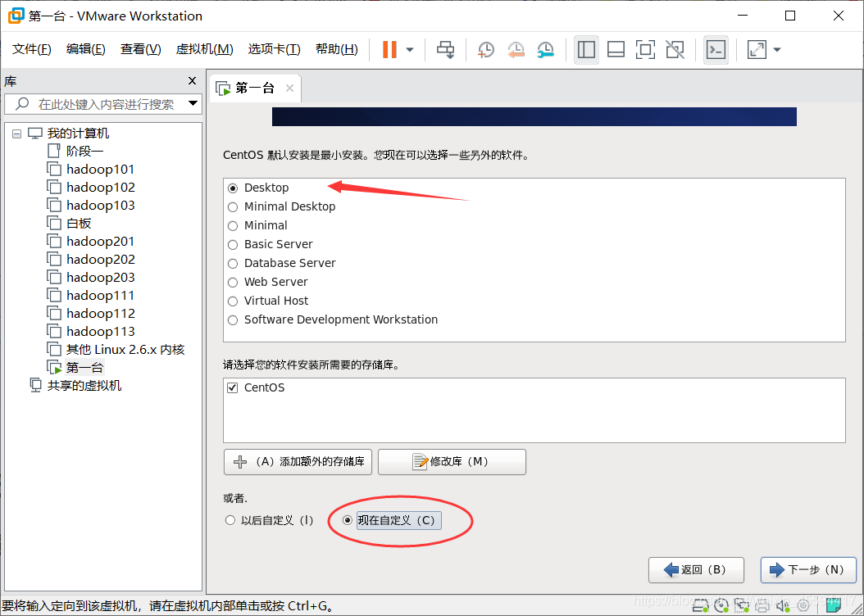Click the CD/DVD drive status bar icon
The width and height of the screenshot is (864, 616).
(x=721, y=606)
